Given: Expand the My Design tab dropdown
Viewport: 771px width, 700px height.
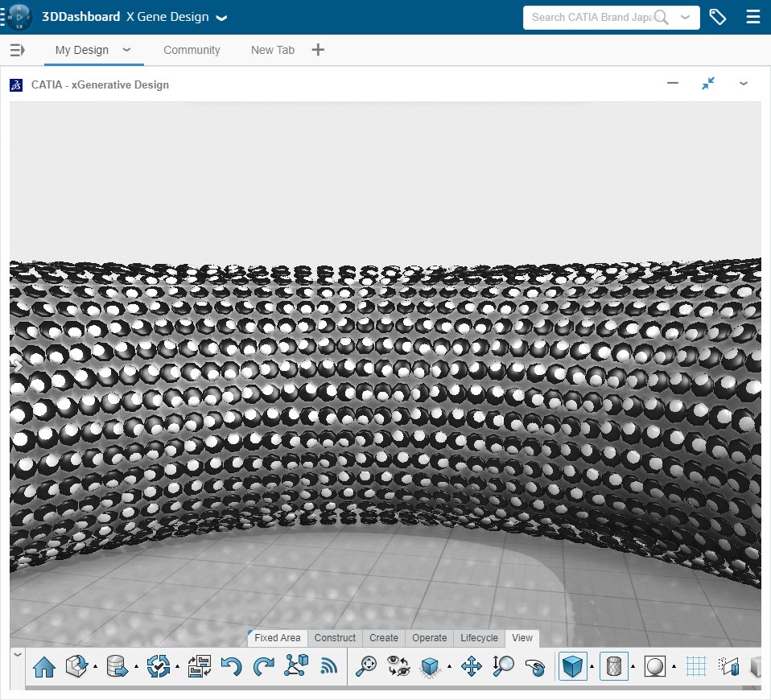Looking at the screenshot, I should click(x=126, y=50).
